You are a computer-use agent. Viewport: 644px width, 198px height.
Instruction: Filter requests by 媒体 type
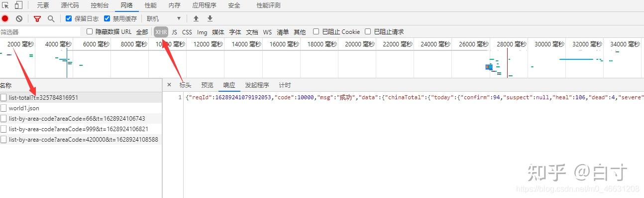pyautogui.click(x=218, y=32)
